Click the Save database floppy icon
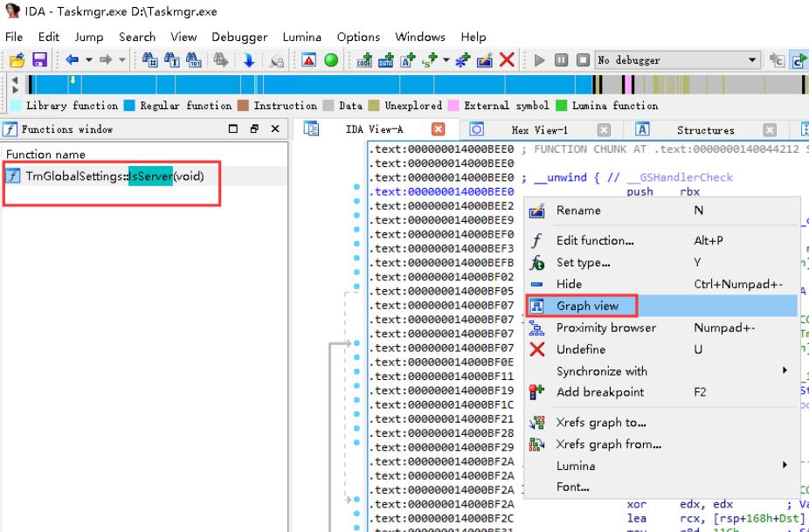Image resolution: width=809 pixels, height=532 pixels. (x=39, y=60)
